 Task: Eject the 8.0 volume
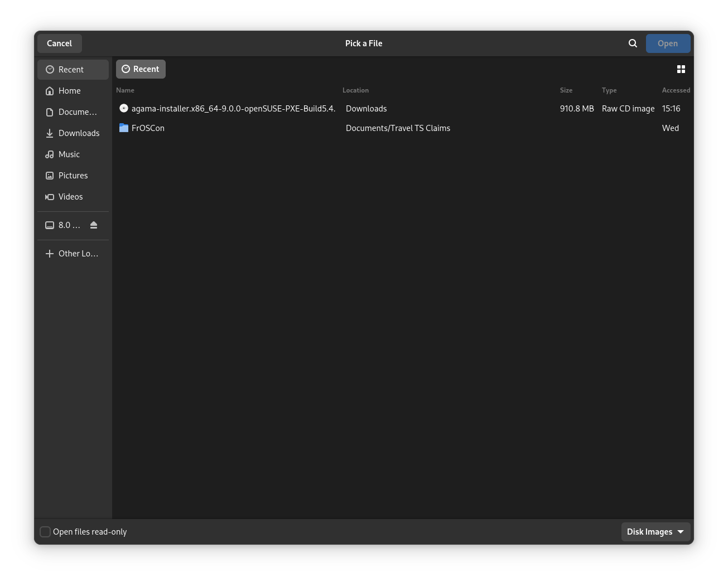click(94, 225)
